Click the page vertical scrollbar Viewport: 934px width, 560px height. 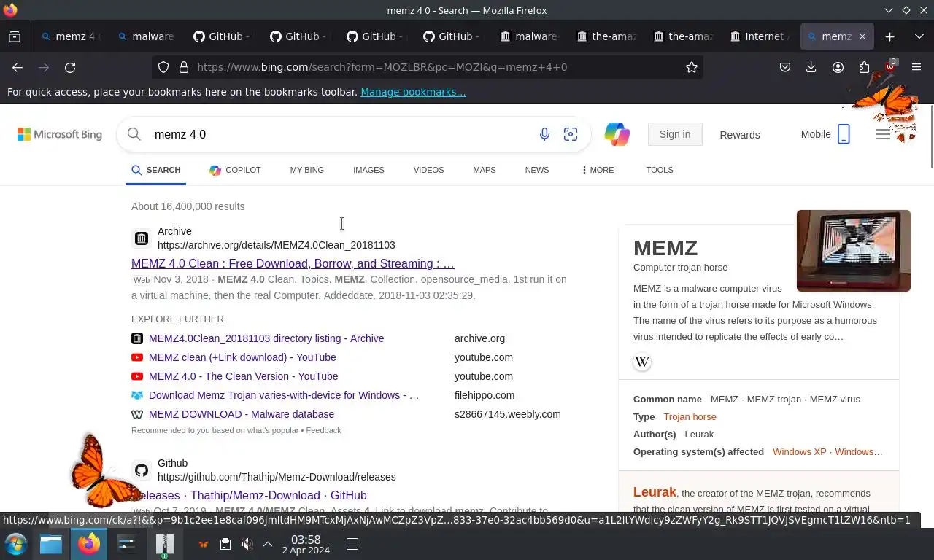(931, 136)
